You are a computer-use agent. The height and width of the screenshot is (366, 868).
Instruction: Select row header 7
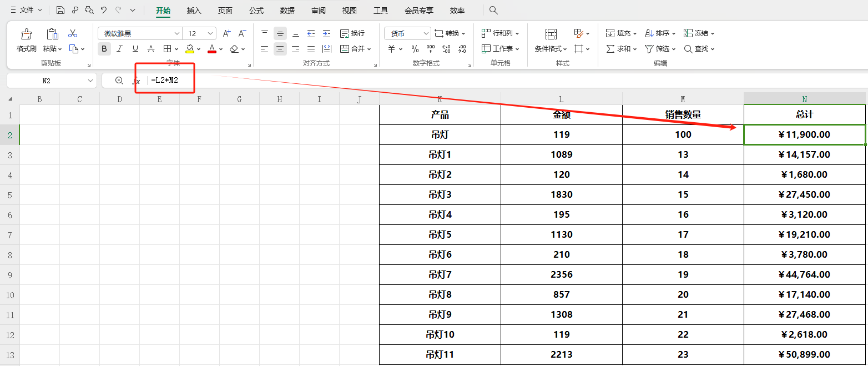tap(10, 234)
